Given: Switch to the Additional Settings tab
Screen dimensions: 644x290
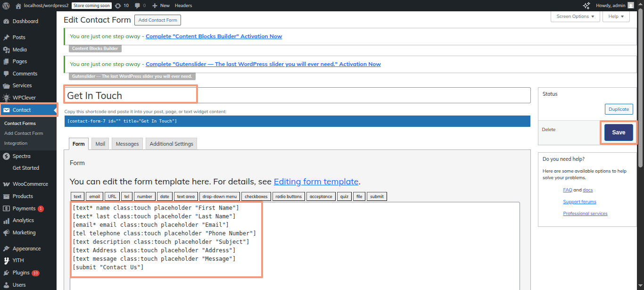Looking at the screenshot, I should 171,144.
